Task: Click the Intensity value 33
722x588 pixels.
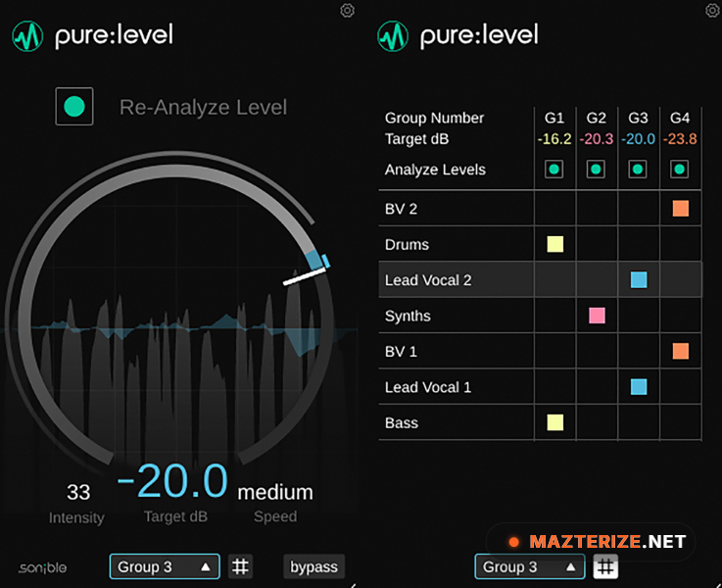Action: [x=78, y=492]
